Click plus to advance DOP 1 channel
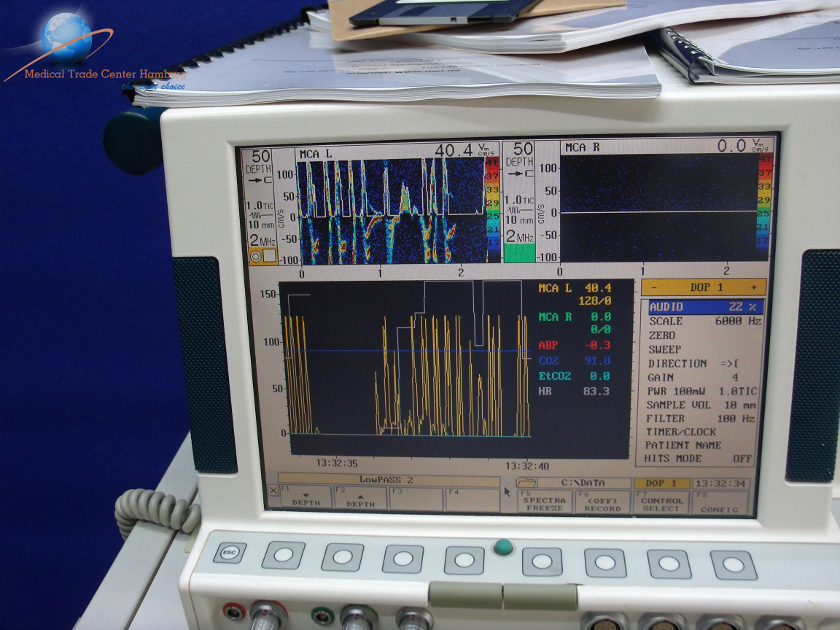The height and width of the screenshot is (630, 840). (754, 287)
